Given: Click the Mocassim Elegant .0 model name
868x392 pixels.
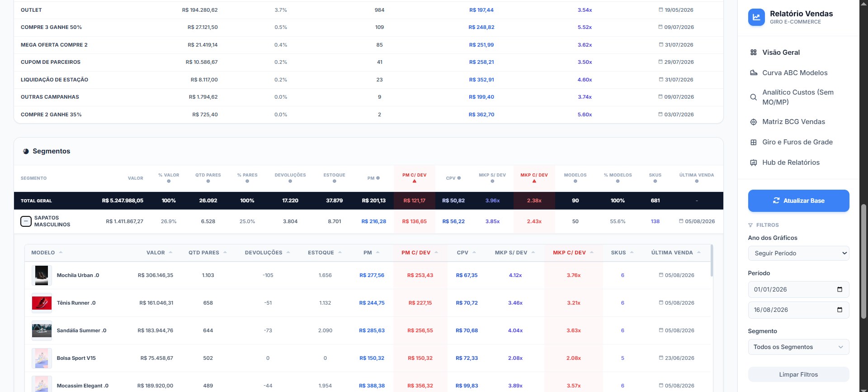Looking at the screenshot, I should click(83, 386).
